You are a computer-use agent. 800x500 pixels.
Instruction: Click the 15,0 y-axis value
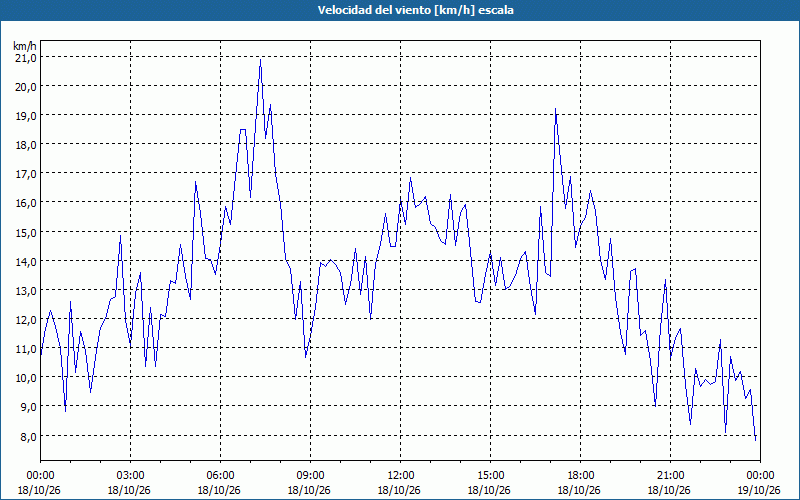pyautogui.click(x=26, y=233)
